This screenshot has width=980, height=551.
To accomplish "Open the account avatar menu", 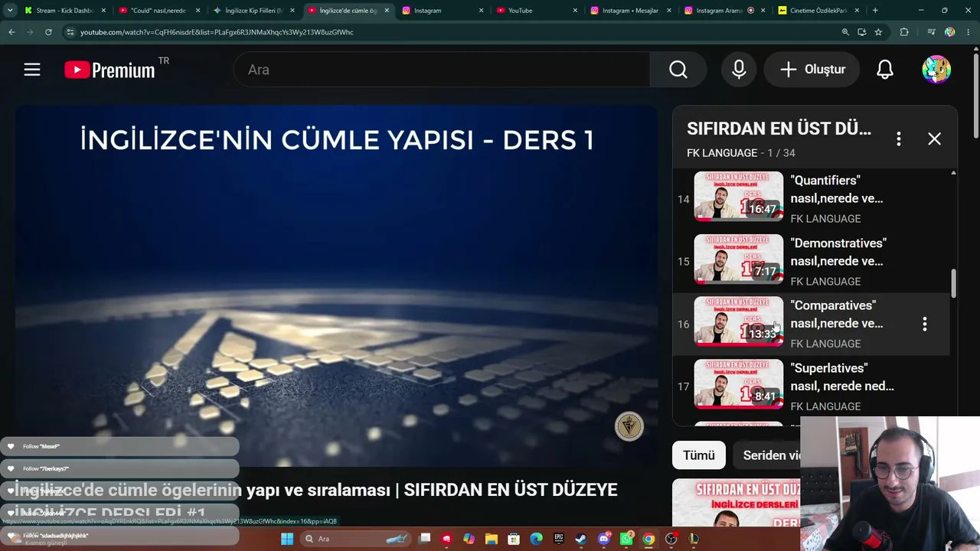I will click(936, 70).
